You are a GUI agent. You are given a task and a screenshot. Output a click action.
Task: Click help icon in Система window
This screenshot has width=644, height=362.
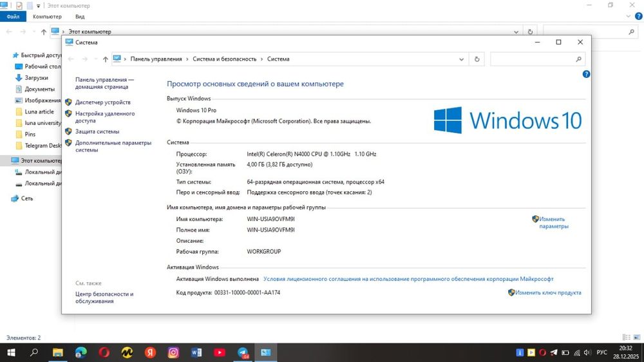[x=586, y=74]
